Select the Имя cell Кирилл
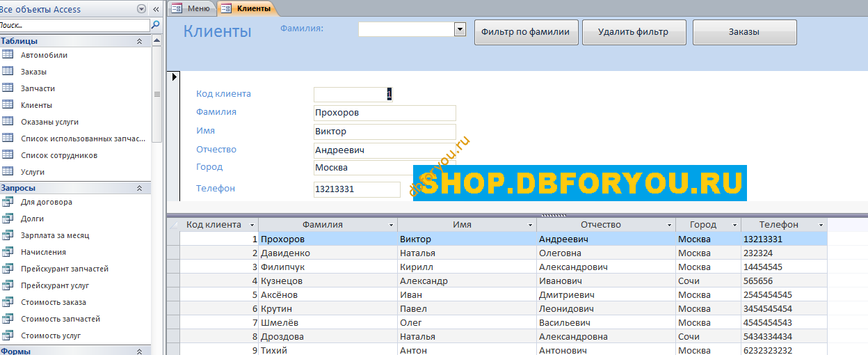The image size is (868, 355). [x=467, y=267]
